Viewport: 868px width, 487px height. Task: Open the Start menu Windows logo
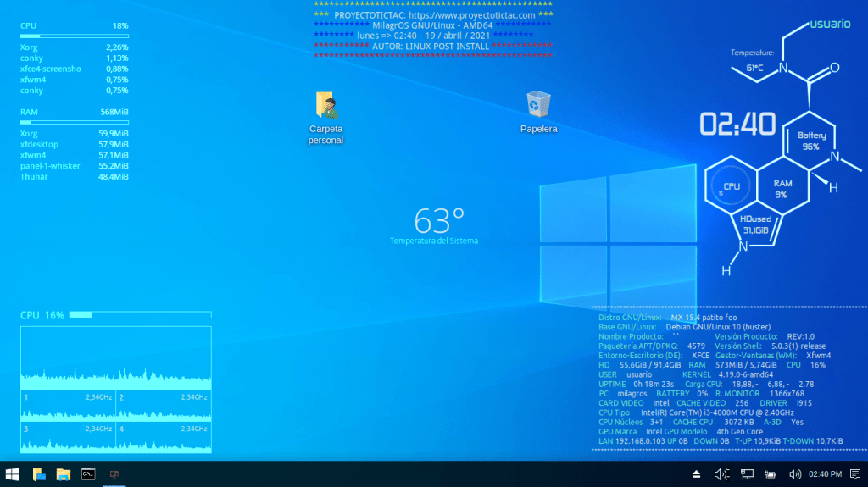[x=13, y=474]
